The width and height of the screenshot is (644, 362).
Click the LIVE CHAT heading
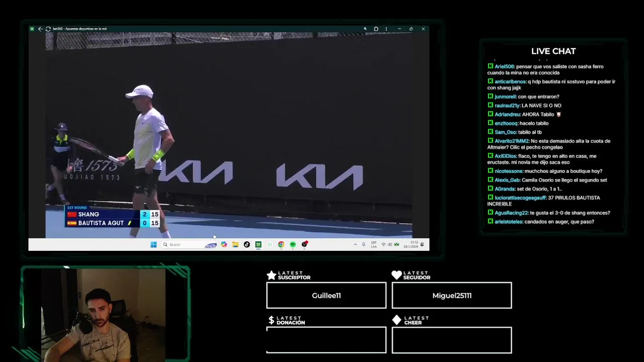click(x=553, y=51)
